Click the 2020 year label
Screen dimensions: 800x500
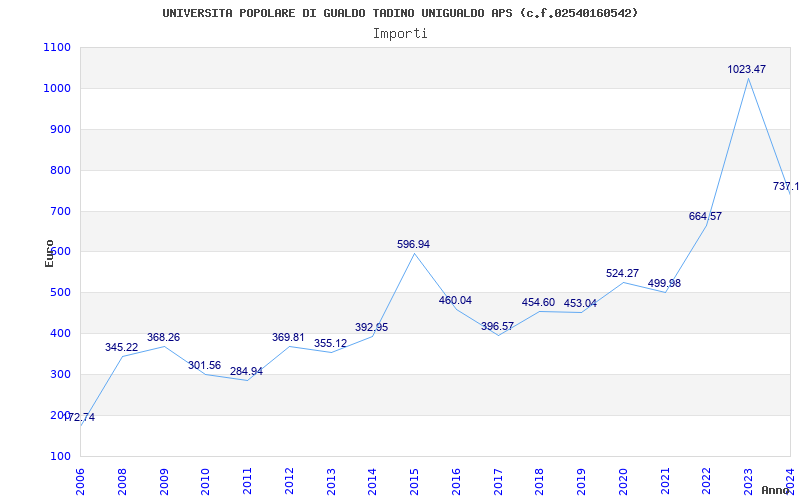pyautogui.click(x=623, y=482)
